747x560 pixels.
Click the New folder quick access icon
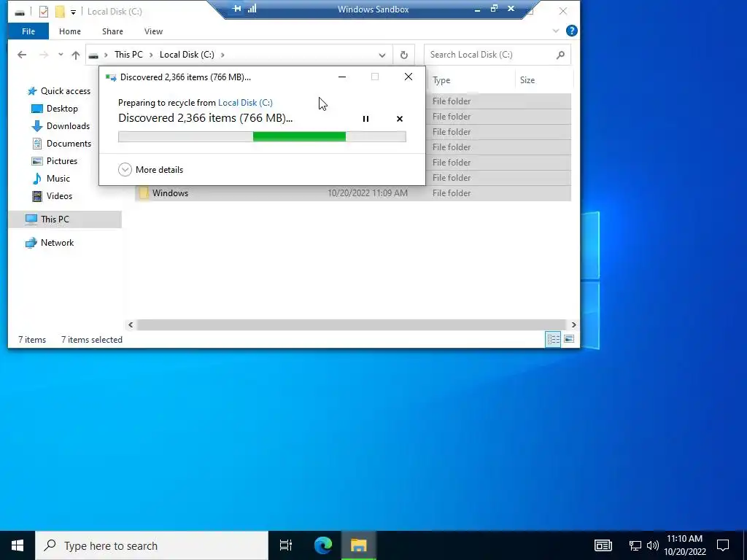point(60,12)
